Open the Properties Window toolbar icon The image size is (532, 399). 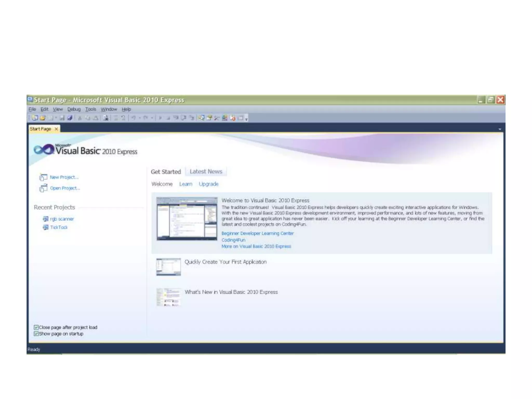pos(209,118)
